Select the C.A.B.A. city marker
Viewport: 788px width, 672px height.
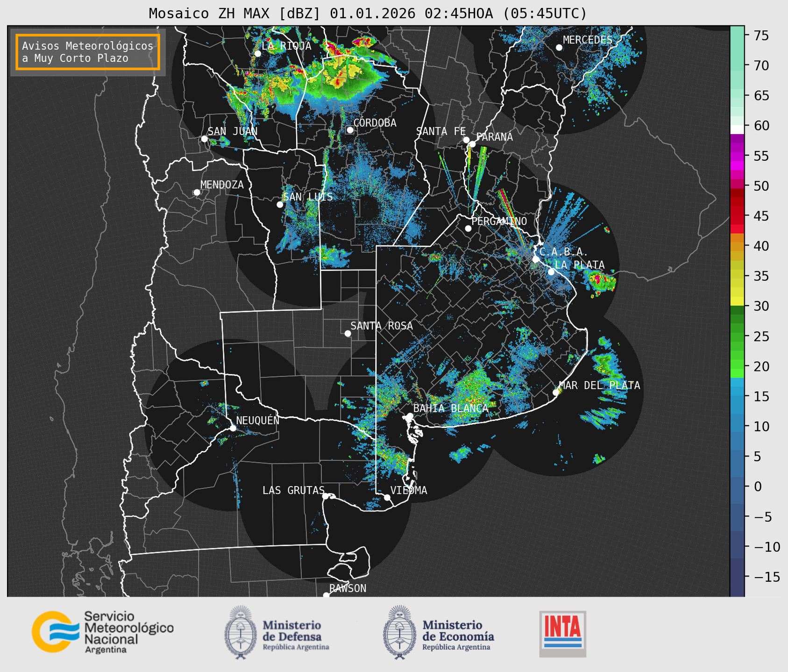pyautogui.click(x=536, y=259)
